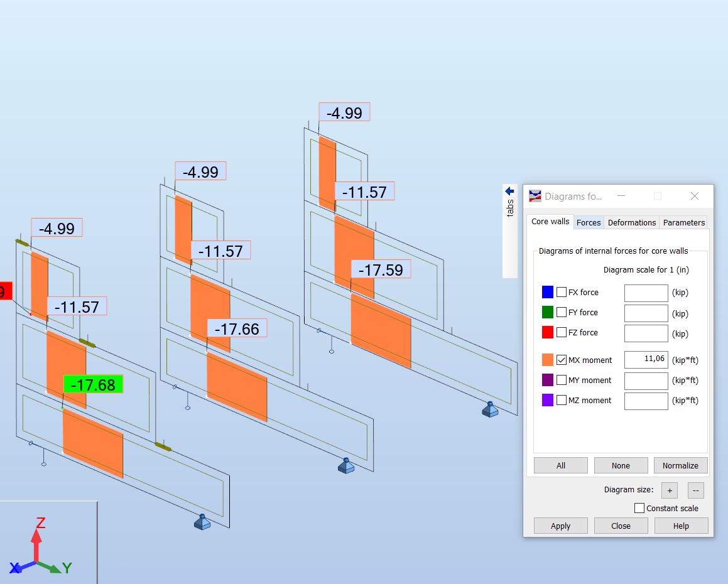The image size is (728, 584).
Task: Click the Apply button
Action: pyautogui.click(x=561, y=526)
